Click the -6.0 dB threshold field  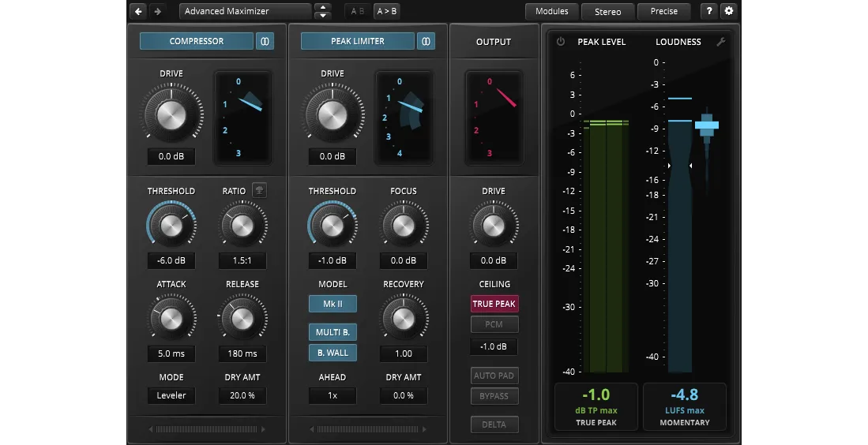tap(171, 260)
